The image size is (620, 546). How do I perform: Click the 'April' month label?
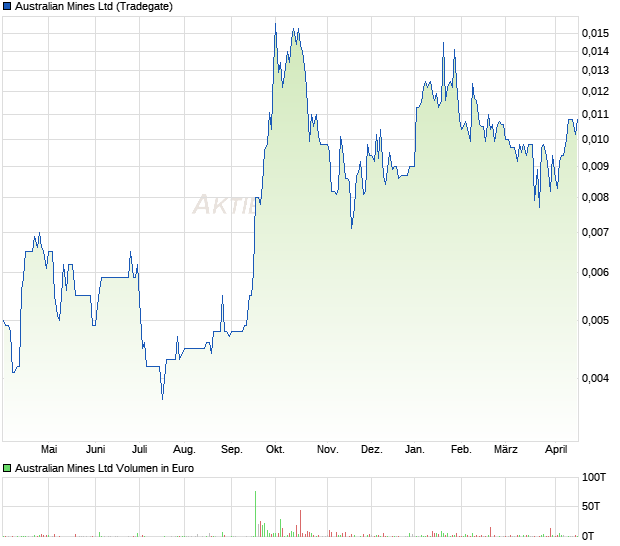[x=556, y=450]
